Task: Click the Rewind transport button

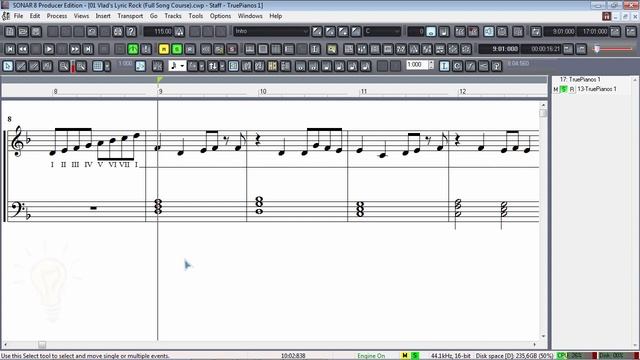Action: (x=23, y=49)
